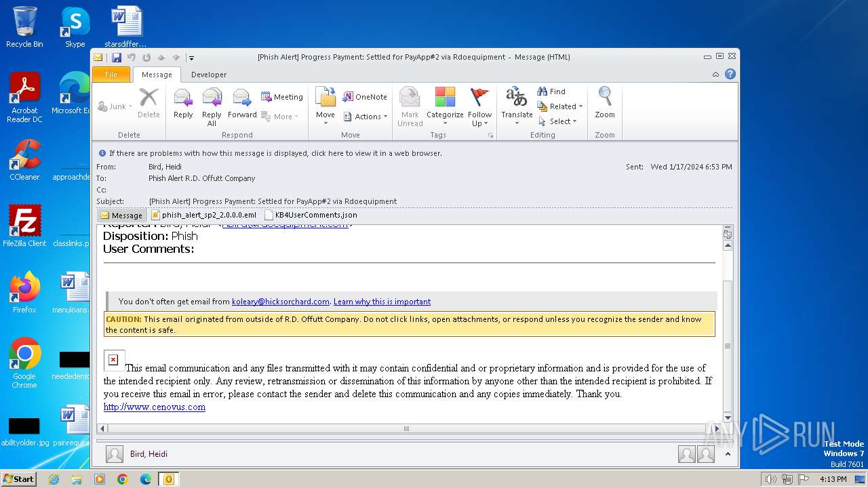Open Recycle Bin on desktop
The width and height of the screenshot is (868, 488).
[24, 27]
